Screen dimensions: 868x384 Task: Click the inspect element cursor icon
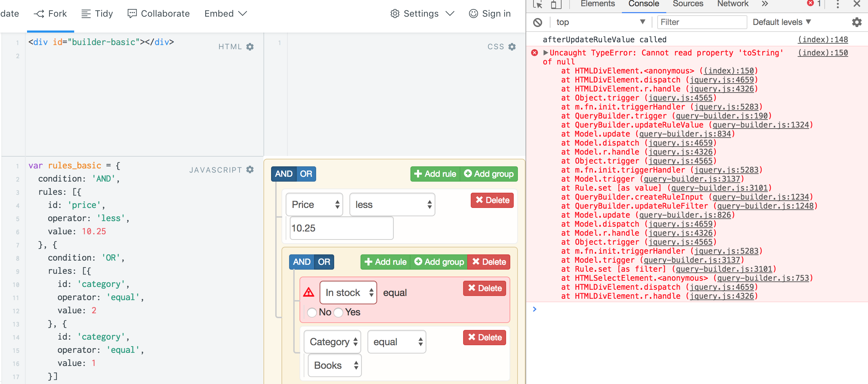point(538,4)
